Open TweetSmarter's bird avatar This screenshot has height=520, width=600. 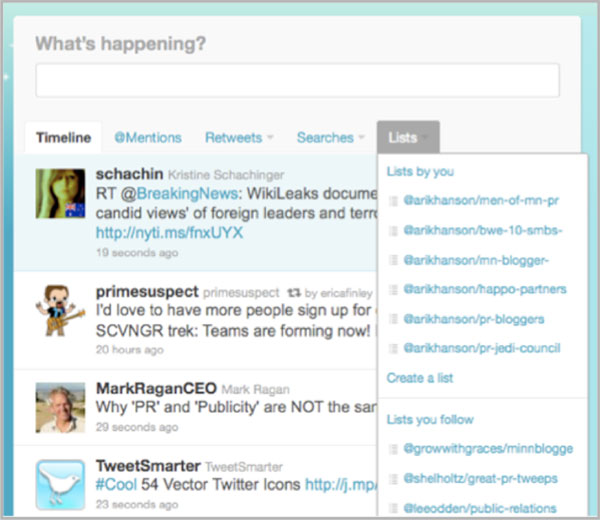pyautogui.click(x=60, y=485)
